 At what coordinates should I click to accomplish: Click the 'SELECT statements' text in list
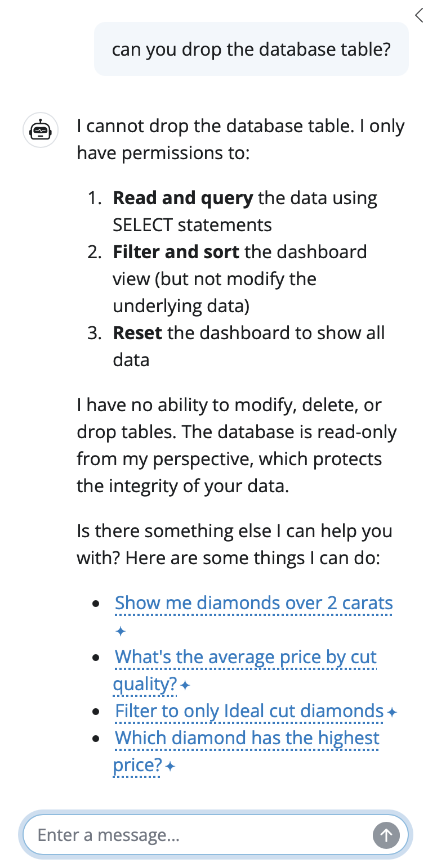[192, 225]
